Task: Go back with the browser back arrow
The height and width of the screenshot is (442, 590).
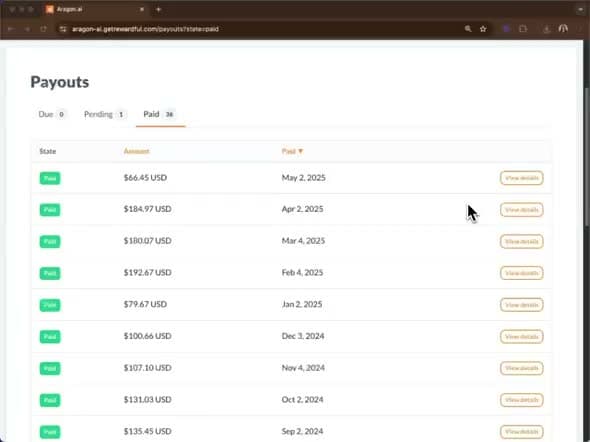Action: click(11, 29)
